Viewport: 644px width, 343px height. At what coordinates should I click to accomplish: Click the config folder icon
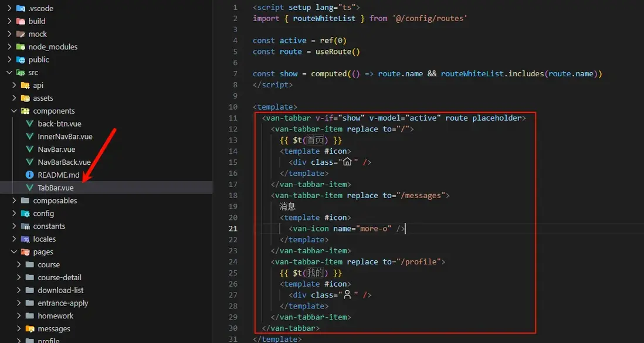pyautogui.click(x=25, y=213)
